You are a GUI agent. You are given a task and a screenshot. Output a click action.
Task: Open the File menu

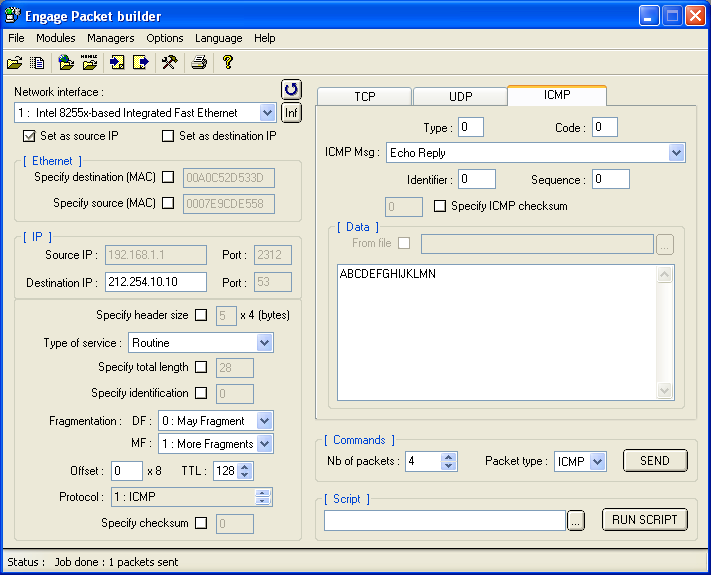pos(16,38)
